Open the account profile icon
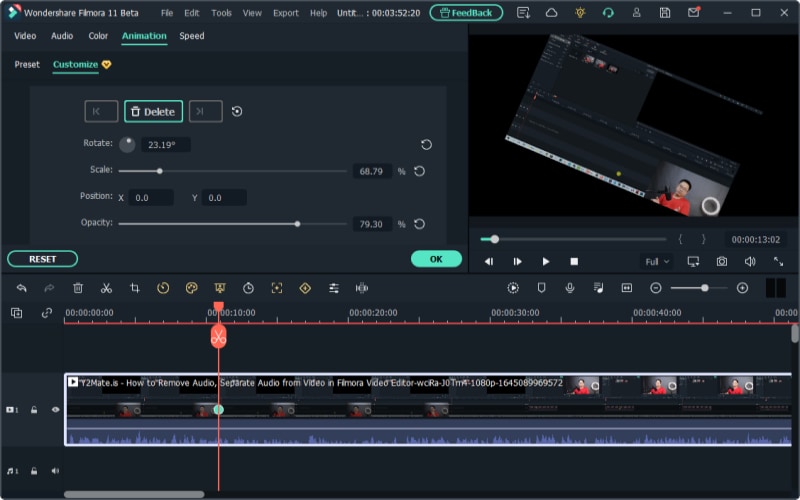The height and width of the screenshot is (500, 800). (636, 13)
